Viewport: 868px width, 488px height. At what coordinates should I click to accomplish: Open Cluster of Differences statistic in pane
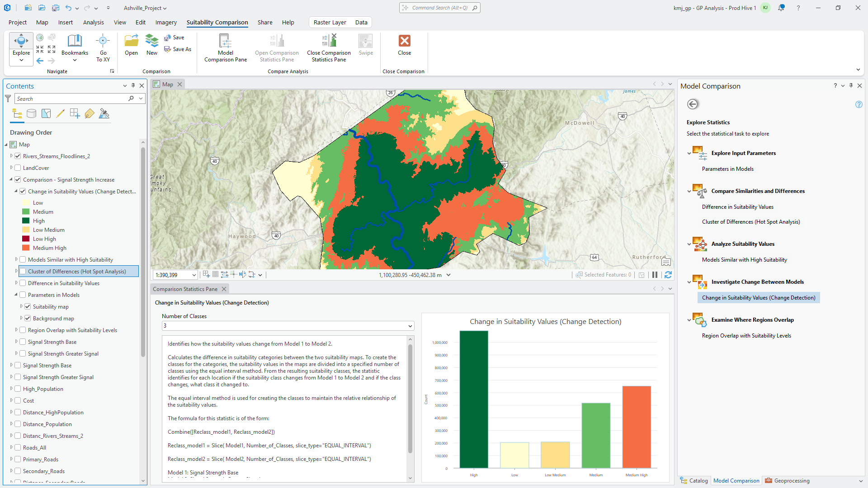[750, 222]
